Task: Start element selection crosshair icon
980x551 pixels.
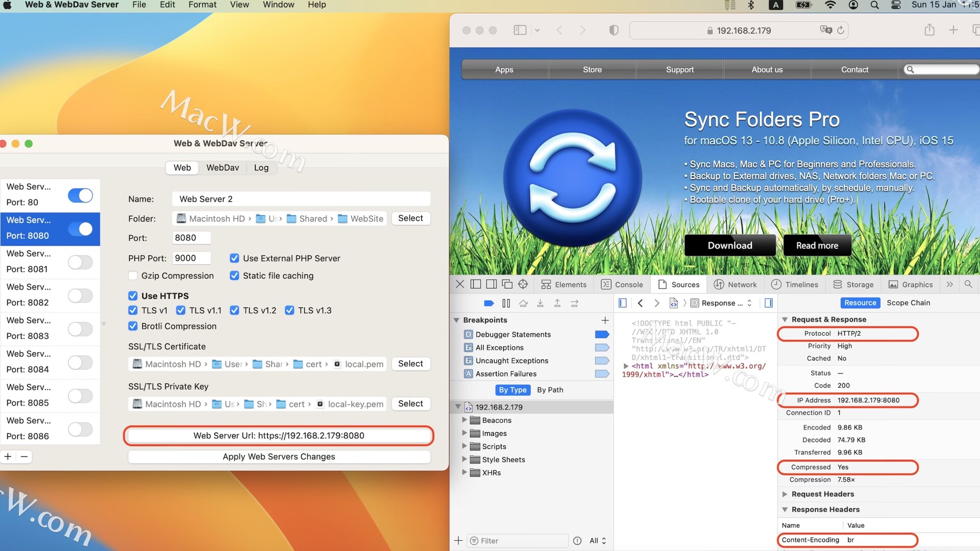Action: coord(523,284)
